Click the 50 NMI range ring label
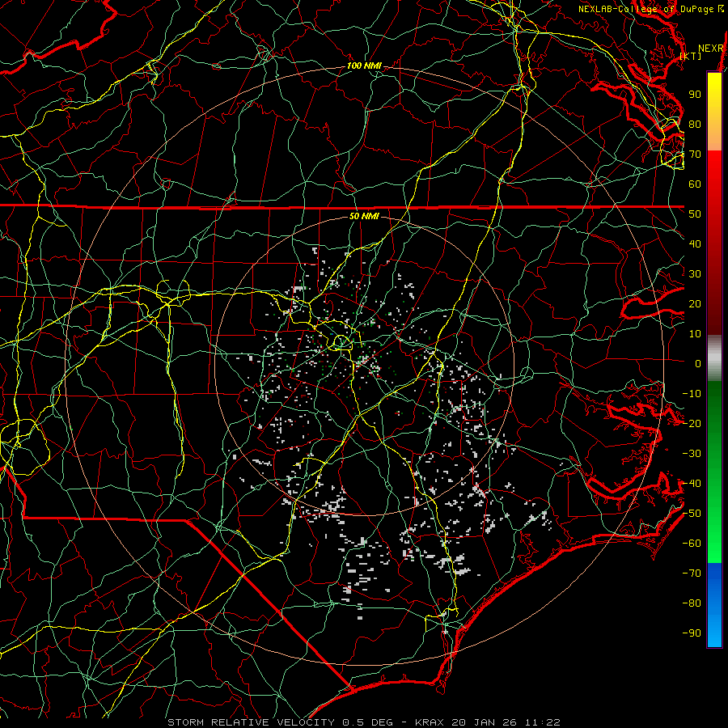 click(x=364, y=216)
